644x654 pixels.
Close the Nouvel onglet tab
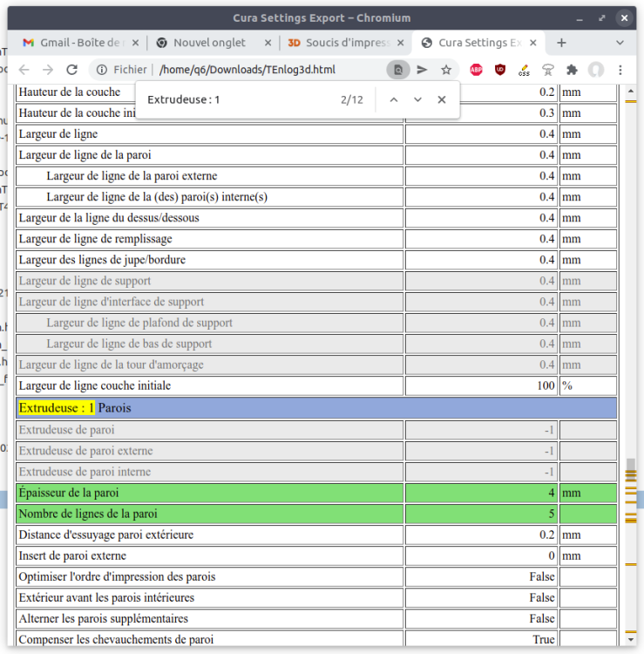[x=268, y=43]
